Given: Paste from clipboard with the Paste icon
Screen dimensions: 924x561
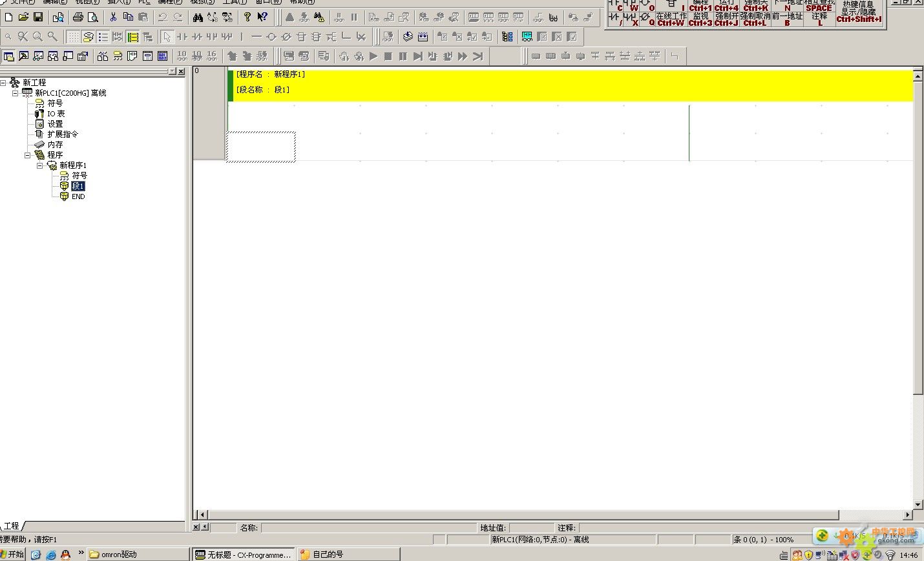Looking at the screenshot, I should coord(143,17).
